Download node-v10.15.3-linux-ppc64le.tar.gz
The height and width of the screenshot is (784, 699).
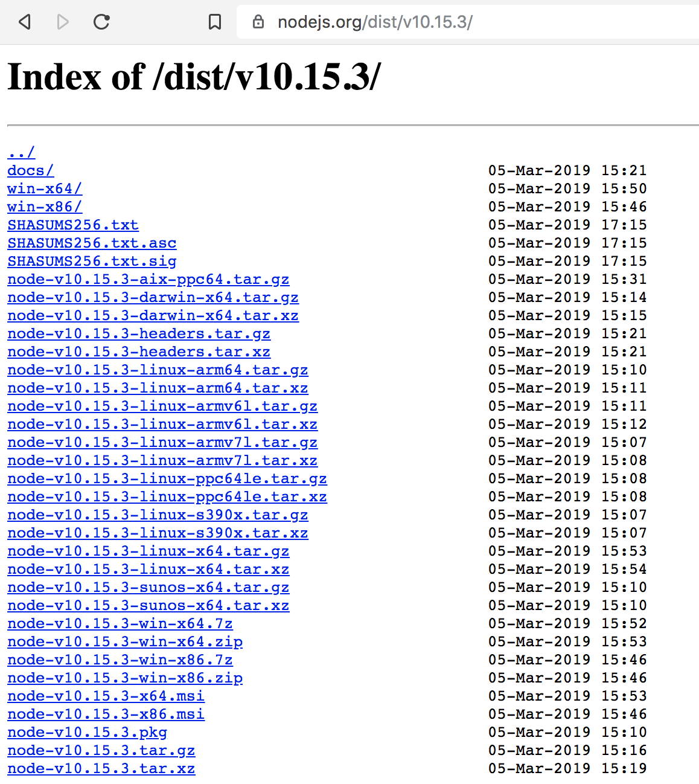167,478
